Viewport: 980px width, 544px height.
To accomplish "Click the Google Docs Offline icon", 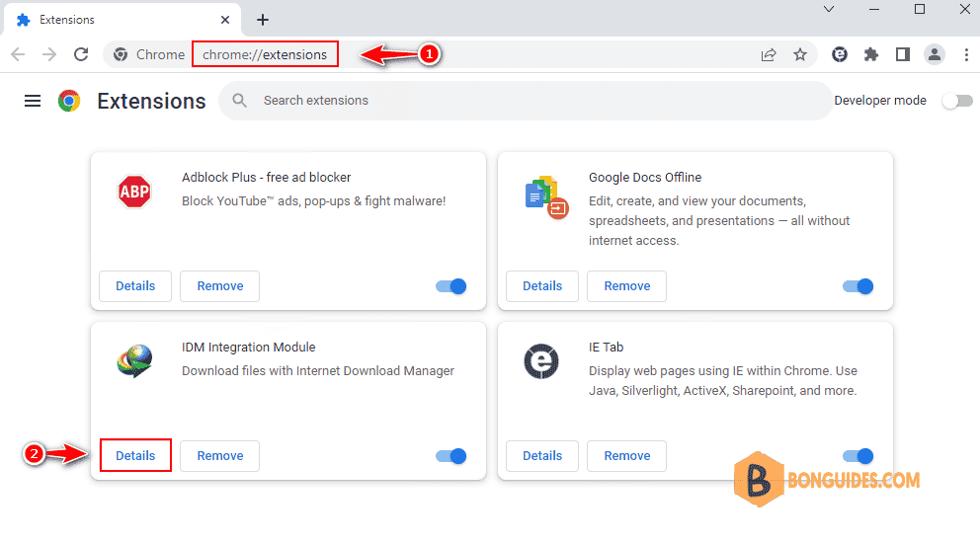I will pos(546,196).
